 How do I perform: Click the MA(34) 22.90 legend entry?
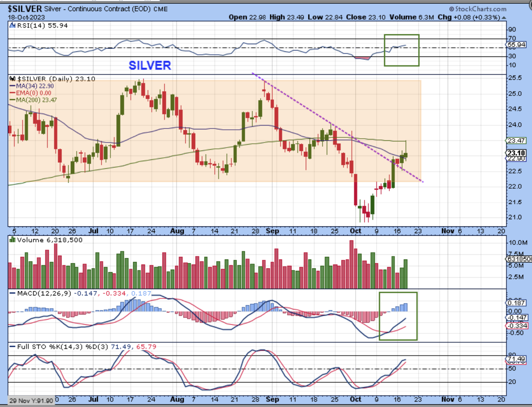coord(35,86)
